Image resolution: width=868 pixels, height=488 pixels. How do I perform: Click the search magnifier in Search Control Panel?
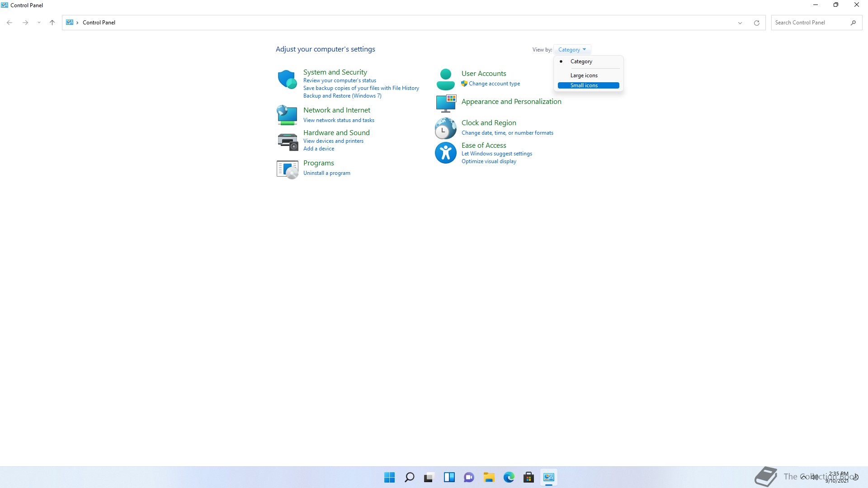pos(853,23)
